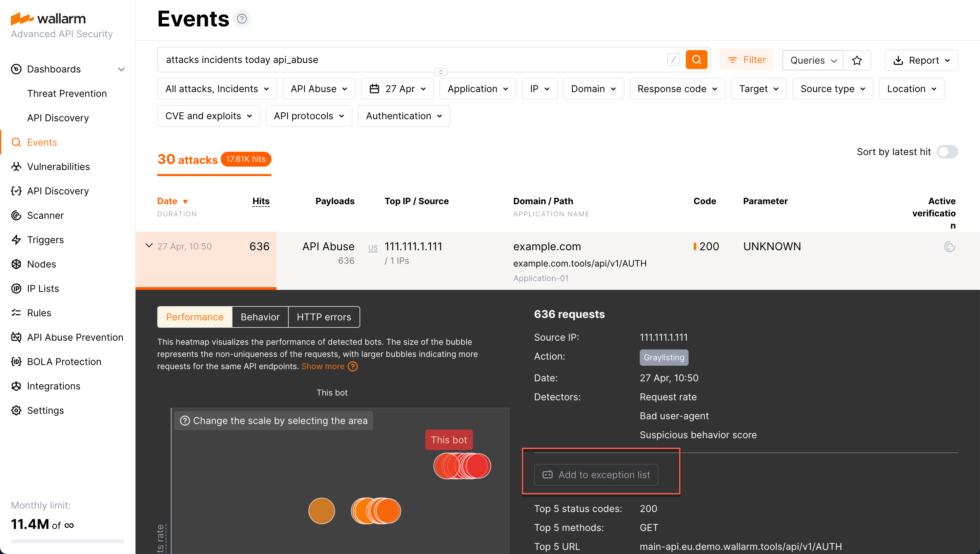Open the Threat Prevention section in sidebar
The height and width of the screenshot is (554, 980).
coord(67,93)
